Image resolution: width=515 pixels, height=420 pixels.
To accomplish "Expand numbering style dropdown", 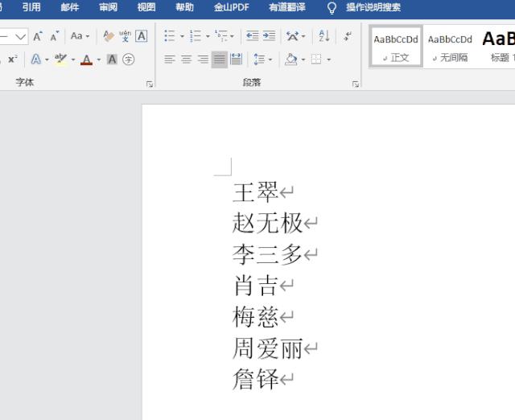I will (x=208, y=36).
